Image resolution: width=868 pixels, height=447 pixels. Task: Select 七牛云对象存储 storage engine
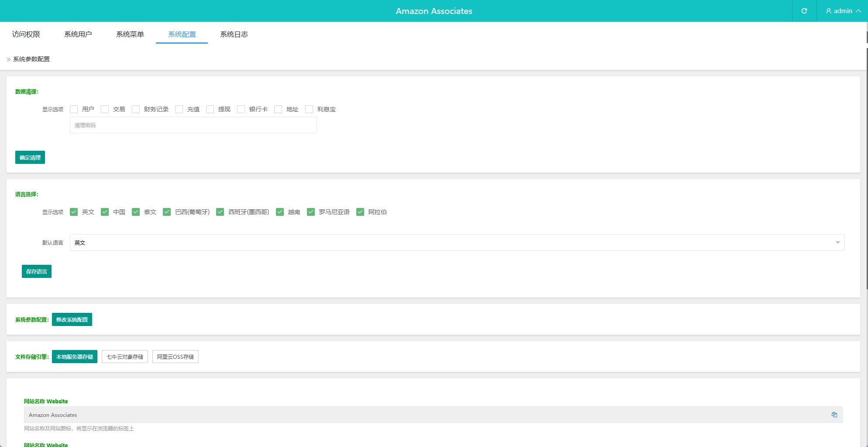pyautogui.click(x=125, y=357)
